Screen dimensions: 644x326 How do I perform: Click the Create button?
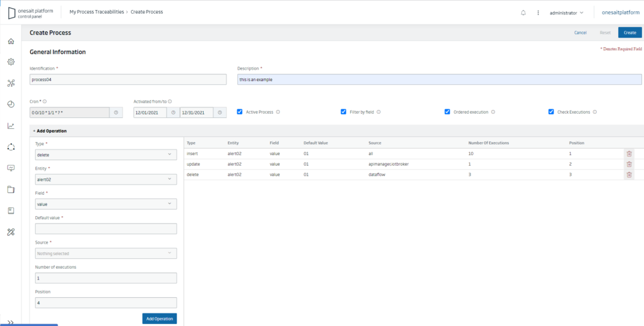630,33
